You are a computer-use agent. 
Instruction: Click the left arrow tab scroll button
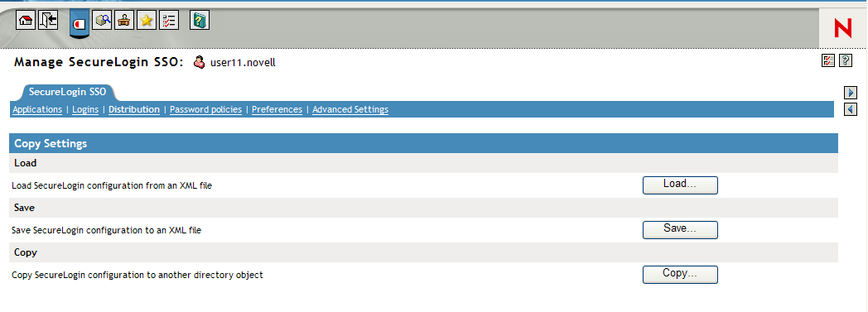coord(851,109)
